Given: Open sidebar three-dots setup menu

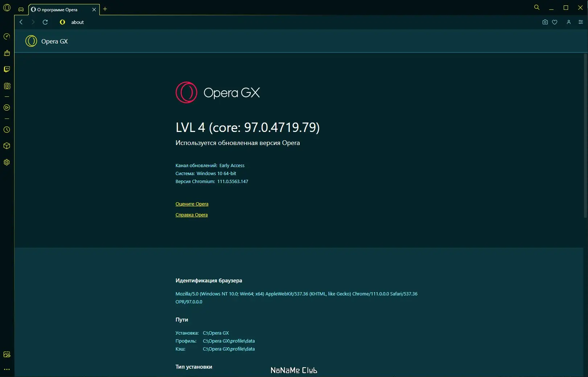Looking at the screenshot, I should (x=7, y=369).
